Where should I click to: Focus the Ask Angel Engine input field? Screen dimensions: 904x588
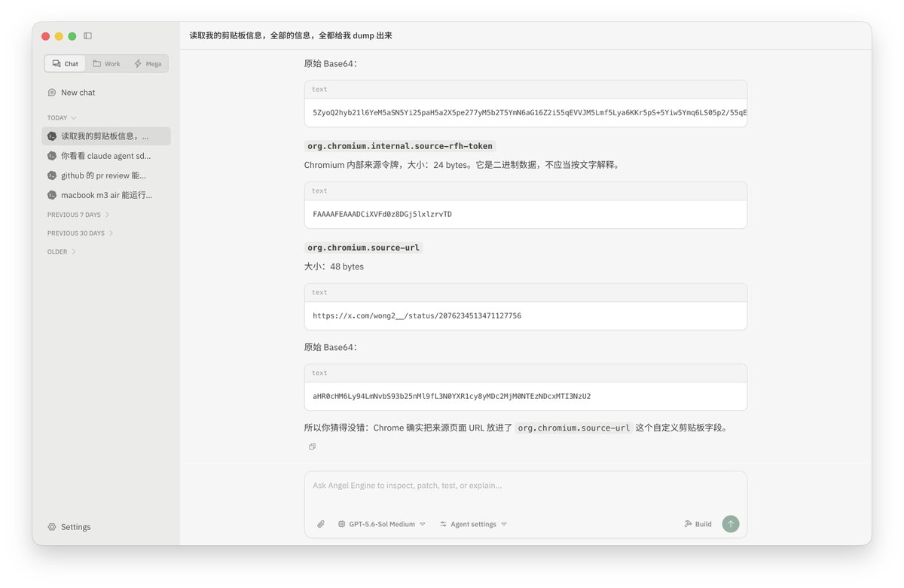525,486
